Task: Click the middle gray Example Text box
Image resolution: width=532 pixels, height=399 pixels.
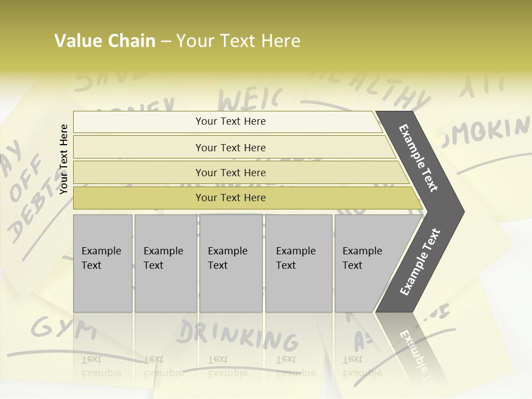Action: click(231, 263)
